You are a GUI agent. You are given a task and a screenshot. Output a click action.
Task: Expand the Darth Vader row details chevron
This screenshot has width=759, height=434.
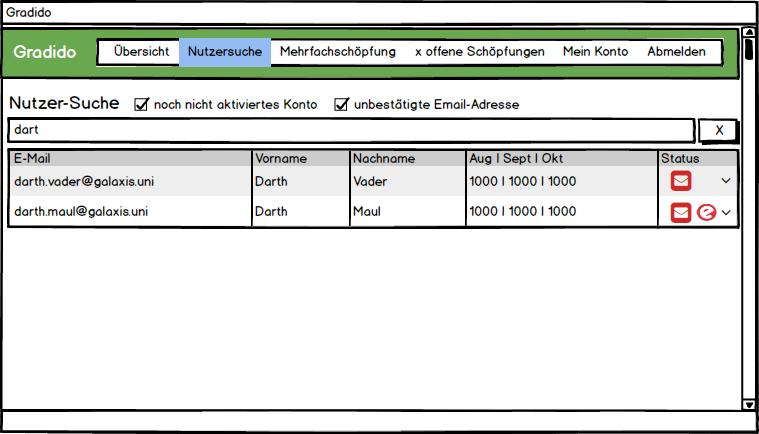[726, 181]
